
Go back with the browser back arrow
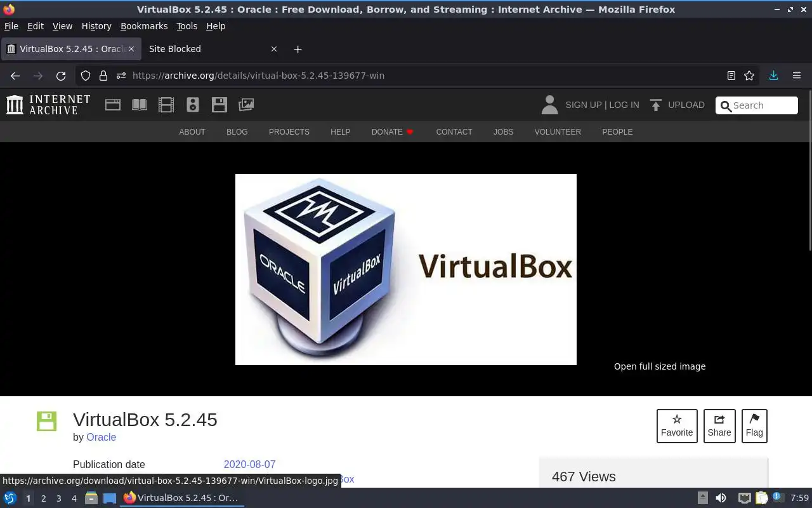point(15,76)
